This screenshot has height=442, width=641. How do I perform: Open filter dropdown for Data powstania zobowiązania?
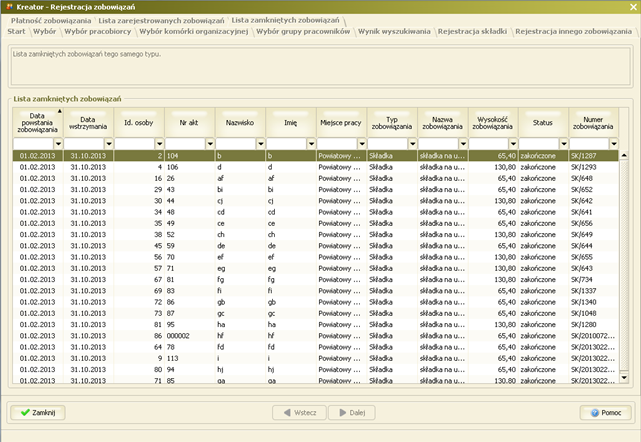pos(58,144)
